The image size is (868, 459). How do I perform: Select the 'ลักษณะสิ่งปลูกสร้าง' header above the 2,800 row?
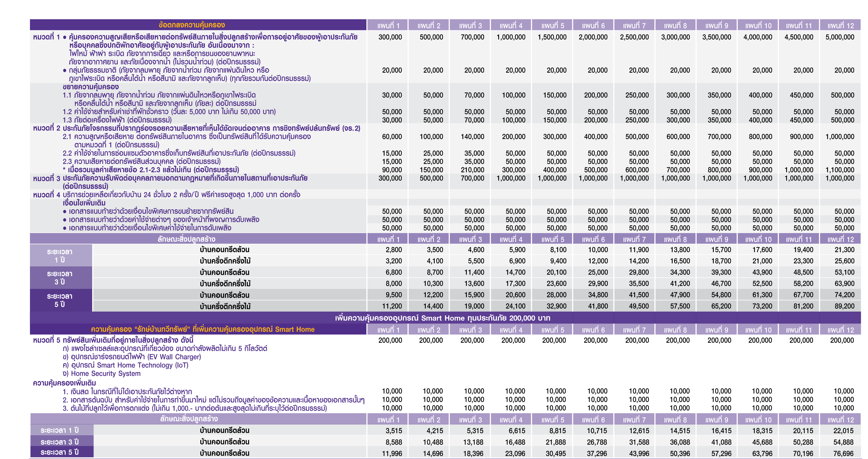[186, 239]
